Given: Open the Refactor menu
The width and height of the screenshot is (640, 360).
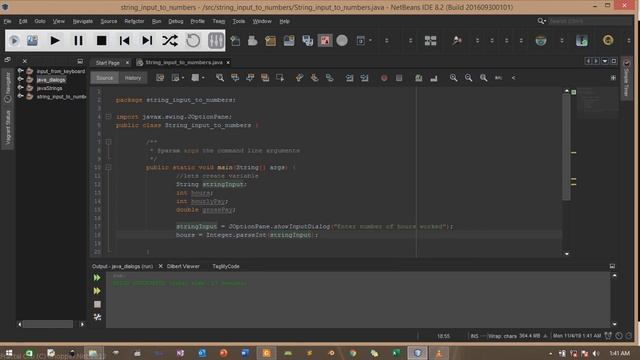Looking at the screenshot, I should pos(134,21).
